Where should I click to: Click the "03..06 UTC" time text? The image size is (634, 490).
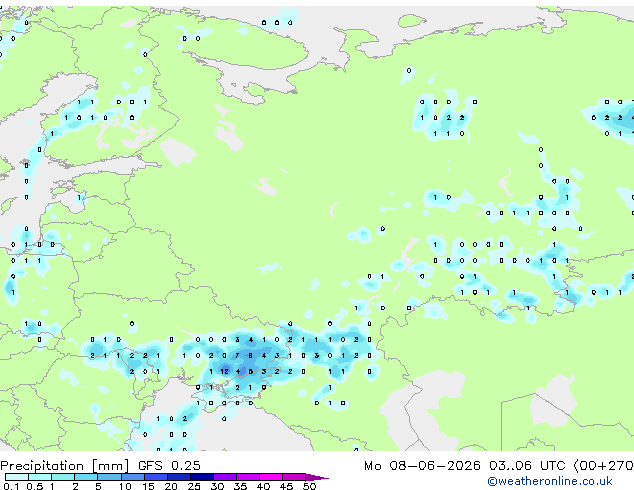point(526,465)
